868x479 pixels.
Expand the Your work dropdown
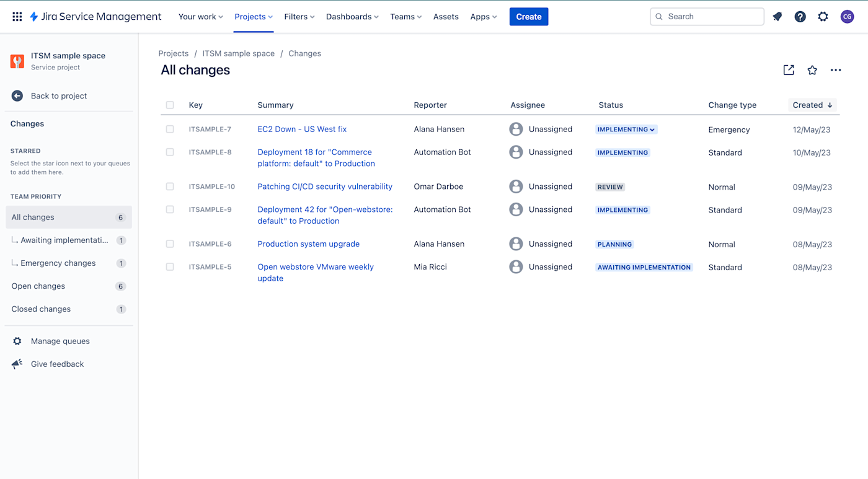(x=201, y=17)
